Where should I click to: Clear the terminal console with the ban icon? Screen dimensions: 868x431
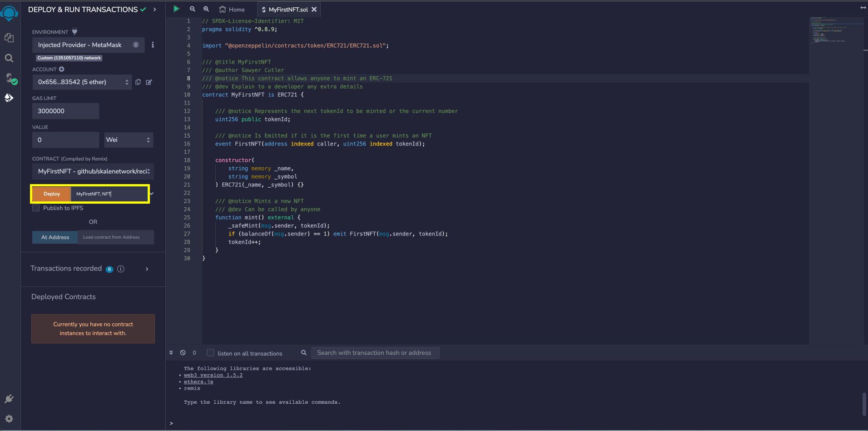point(183,353)
